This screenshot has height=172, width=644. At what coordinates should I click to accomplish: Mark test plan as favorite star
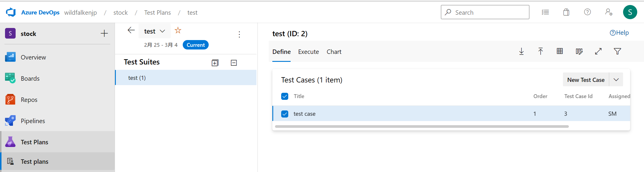click(x=178, y=30)
